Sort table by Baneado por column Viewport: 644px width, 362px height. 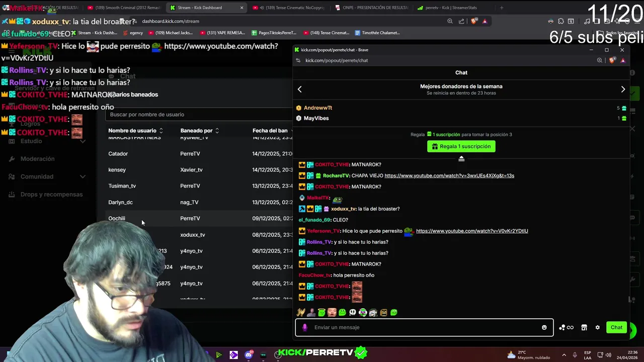200,131
